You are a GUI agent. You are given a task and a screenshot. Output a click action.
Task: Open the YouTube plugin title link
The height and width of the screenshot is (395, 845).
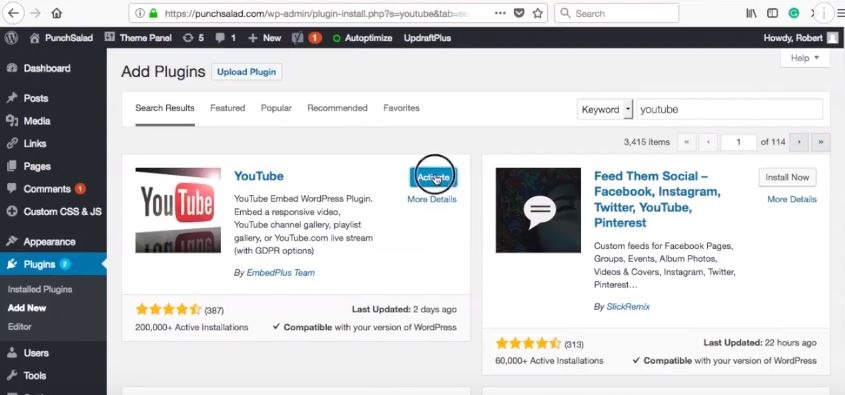point(259,176)
